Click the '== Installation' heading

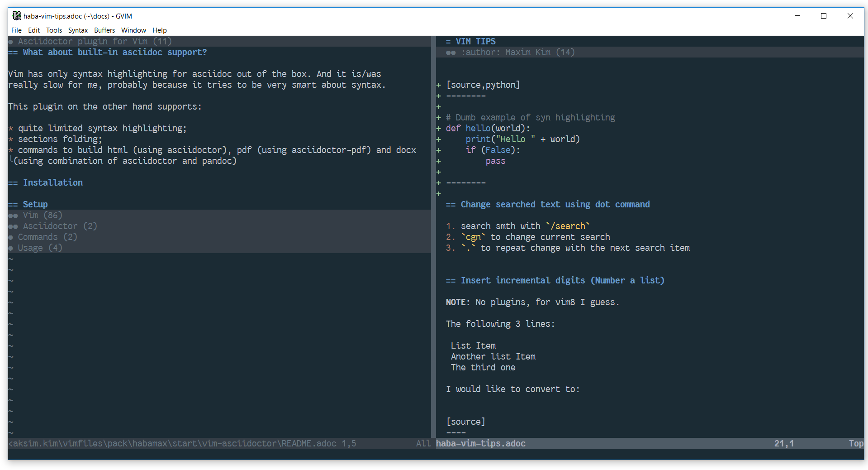pos(45,182)
